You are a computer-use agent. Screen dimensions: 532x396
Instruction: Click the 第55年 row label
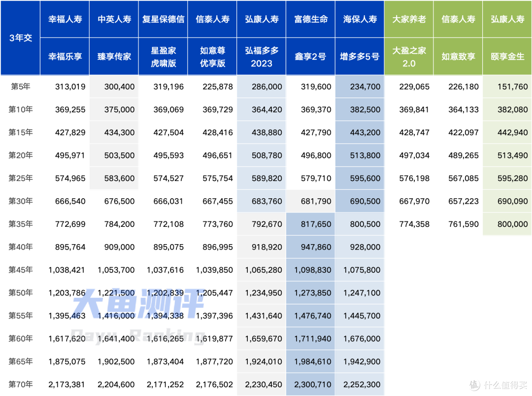pos(21,316)
